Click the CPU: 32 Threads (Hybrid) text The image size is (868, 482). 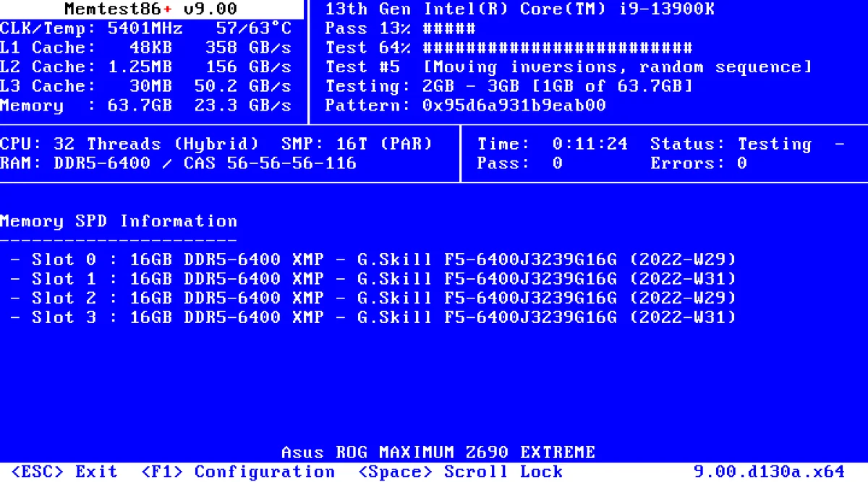click(129, 144)
